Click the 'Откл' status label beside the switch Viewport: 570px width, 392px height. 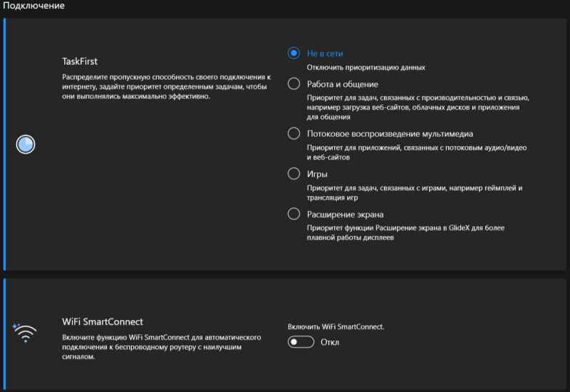pos(330,342)
